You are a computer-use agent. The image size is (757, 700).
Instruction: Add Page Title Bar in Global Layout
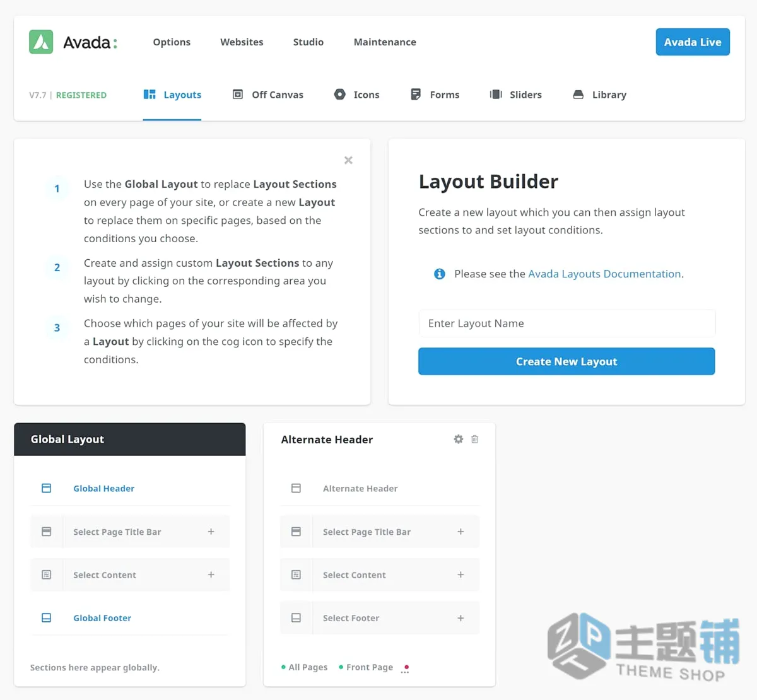point(211,532)
